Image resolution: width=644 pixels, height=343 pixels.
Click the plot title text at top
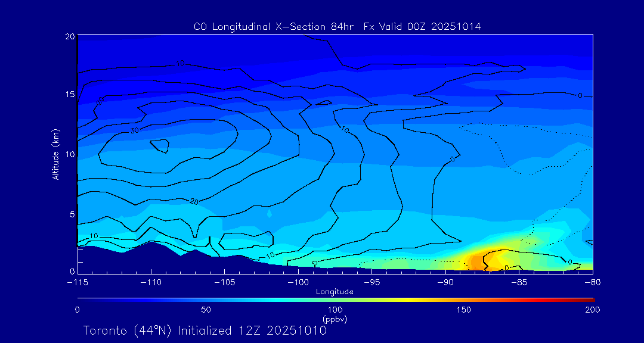click(337, 27)
